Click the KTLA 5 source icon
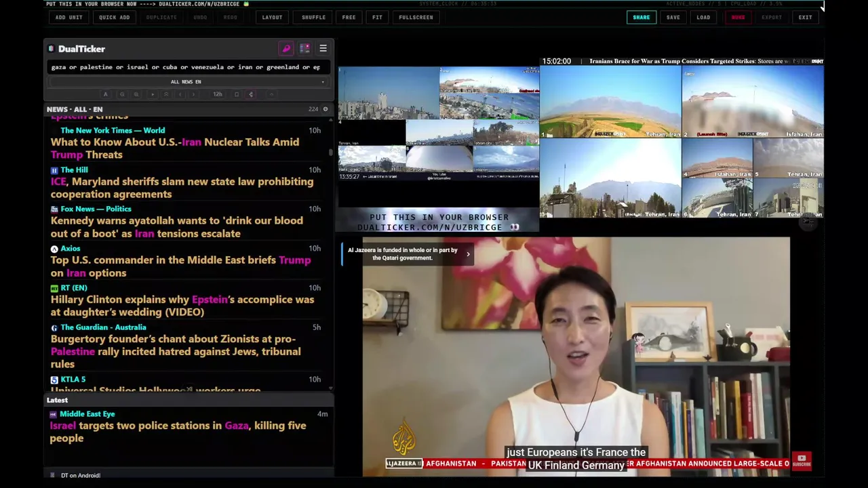 (54, 380)
